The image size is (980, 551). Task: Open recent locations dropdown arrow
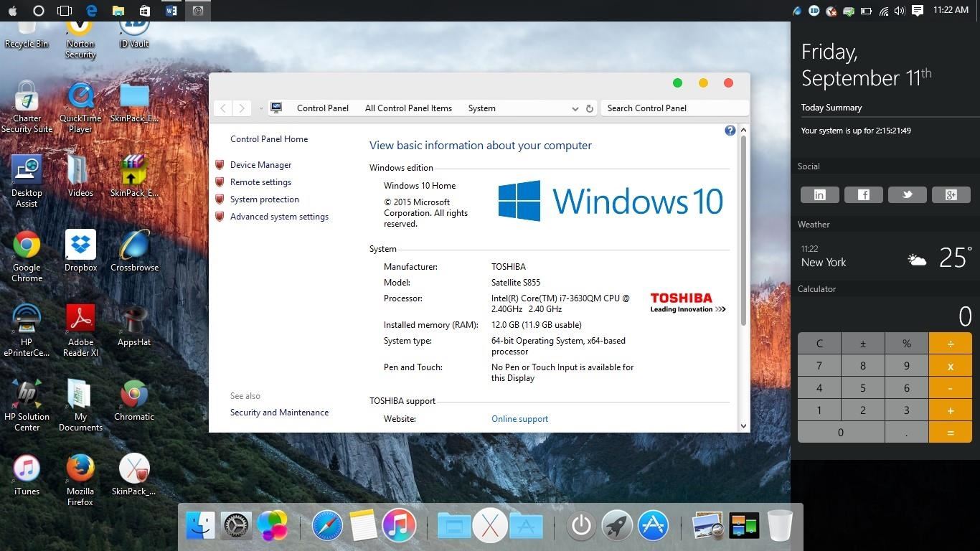[260, 108]
